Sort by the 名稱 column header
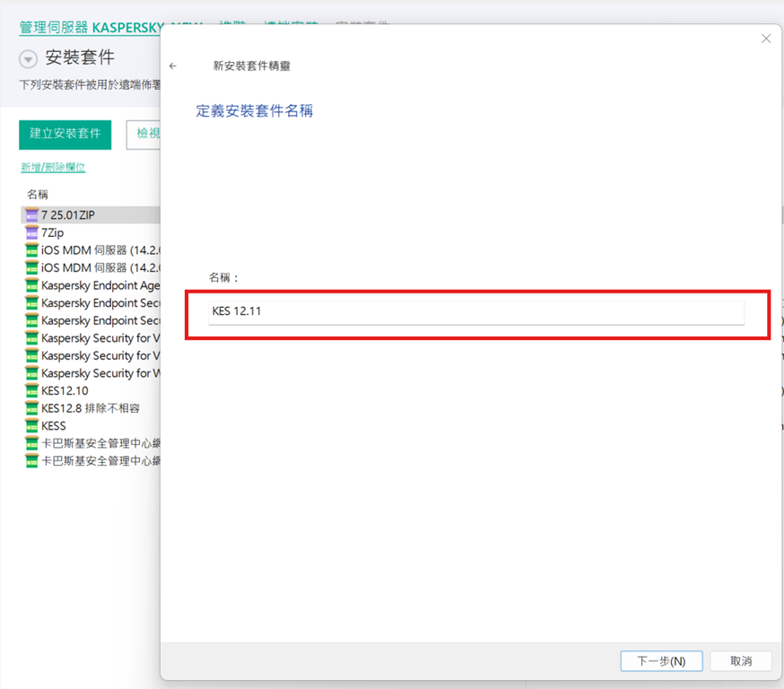The width and height of the screenshot is (784, 689). point(38,195)
